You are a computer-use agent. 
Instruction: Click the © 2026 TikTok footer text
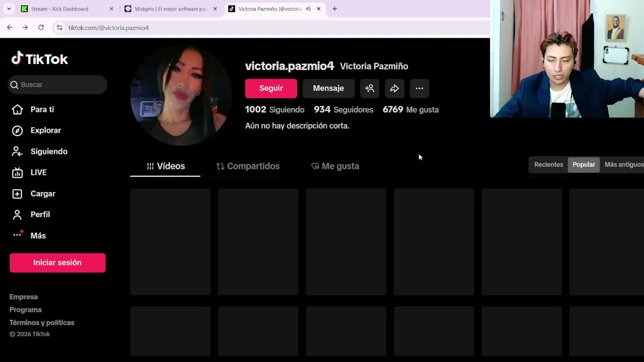[30, 334]
